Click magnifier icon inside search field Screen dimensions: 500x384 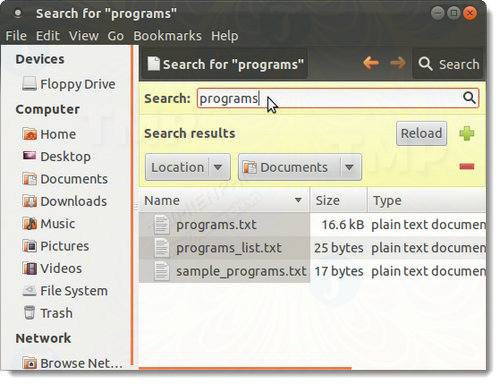pyautogui.click(x=469, y=98)
